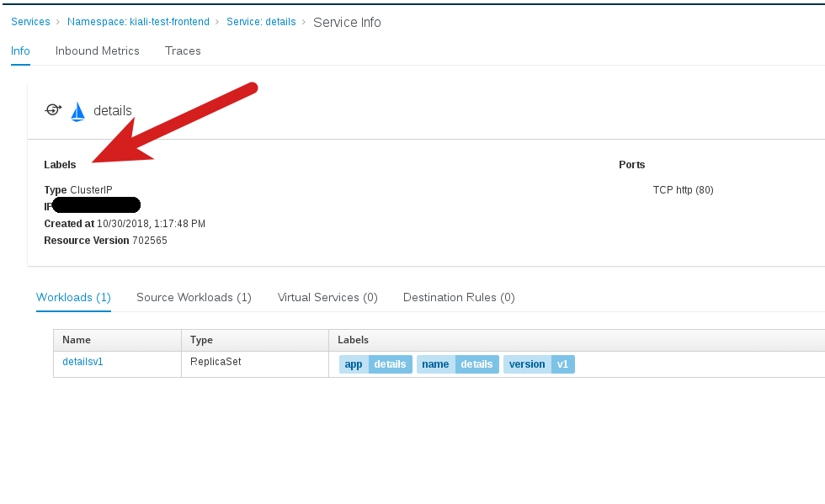Open the detailsv1 workload link
Screen dimensions: 825x504
click(x=82, y=362)
